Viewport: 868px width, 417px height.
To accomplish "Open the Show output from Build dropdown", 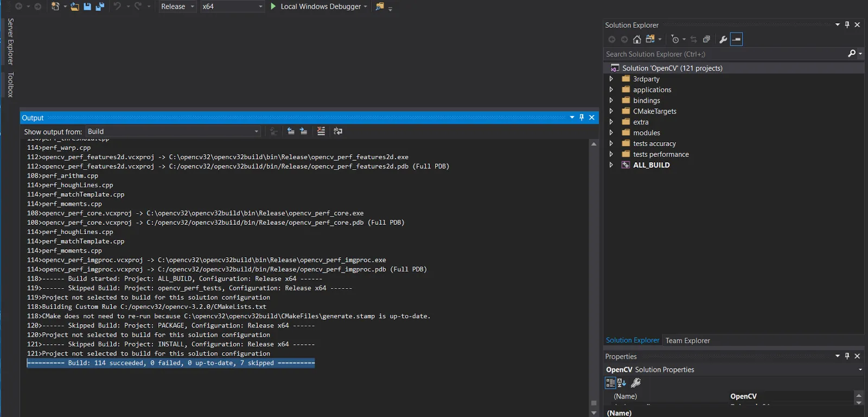I will point(173,131).
